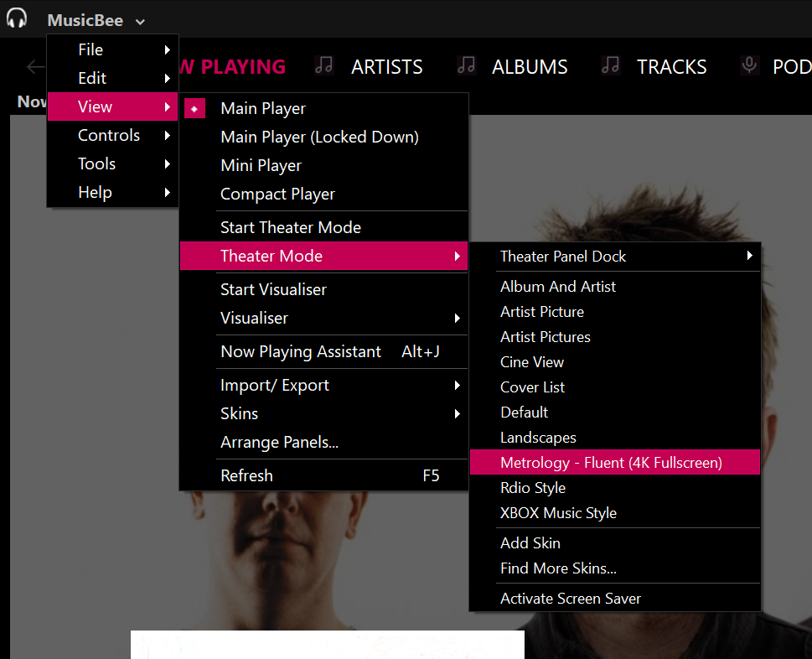Expand the Theater Mode submenu

tap(323, 256)
